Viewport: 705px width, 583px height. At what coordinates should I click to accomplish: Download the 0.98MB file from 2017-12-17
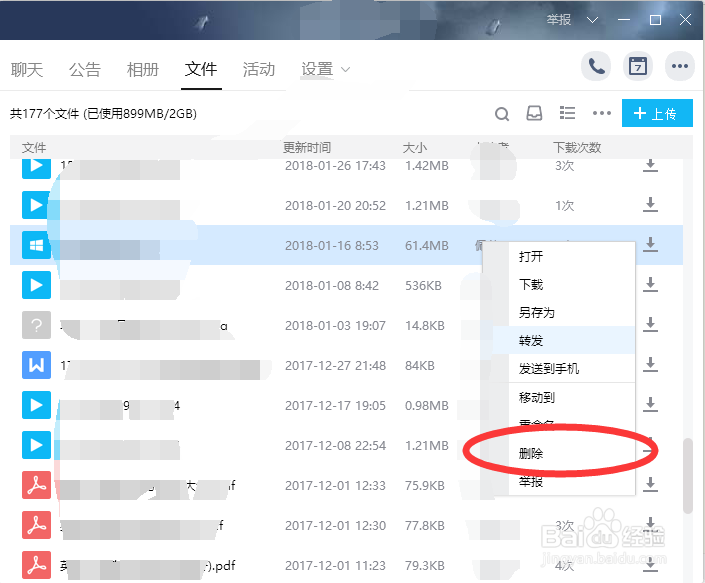650,405
